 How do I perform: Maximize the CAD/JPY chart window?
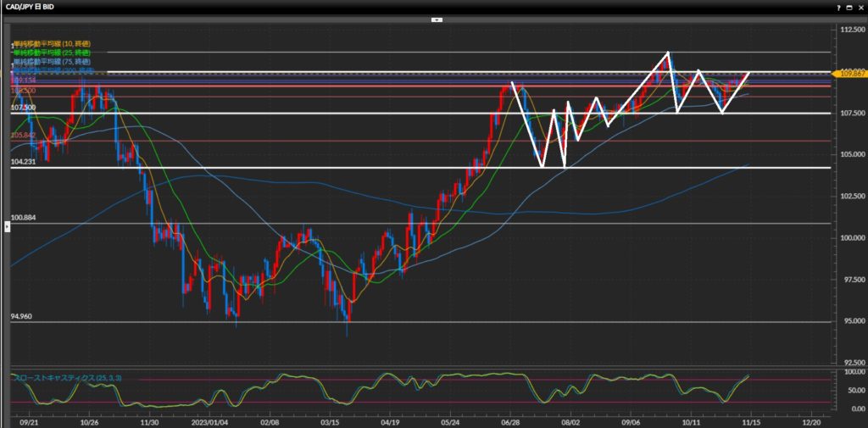click(848, 7)
